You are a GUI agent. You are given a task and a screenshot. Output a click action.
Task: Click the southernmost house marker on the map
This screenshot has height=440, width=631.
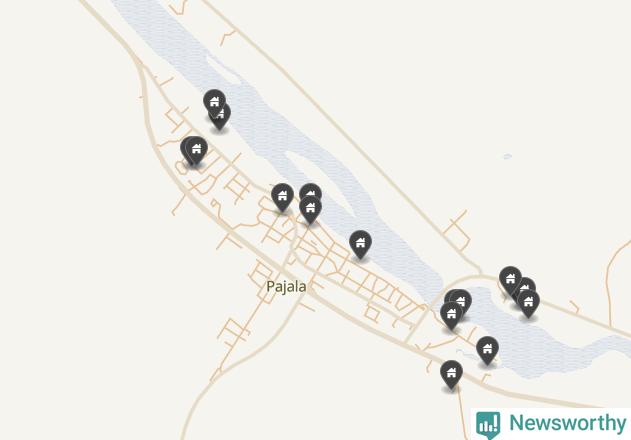click(451, 373)
